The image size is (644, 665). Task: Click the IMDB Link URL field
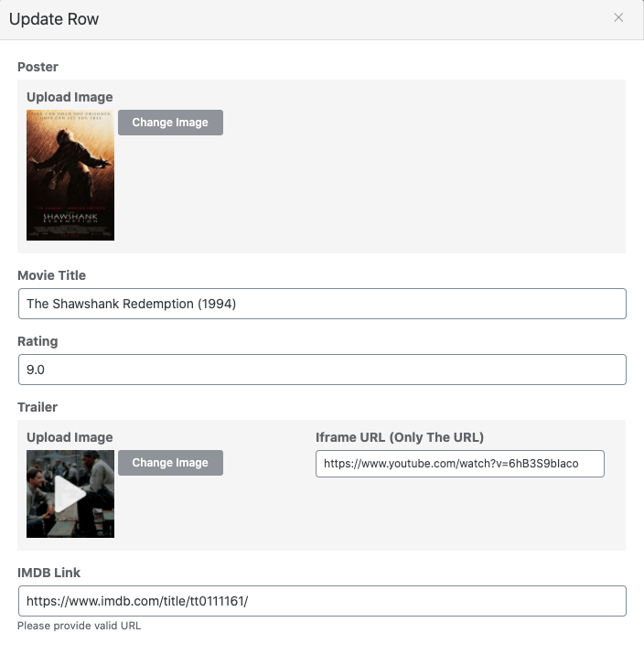coord(322,601)
